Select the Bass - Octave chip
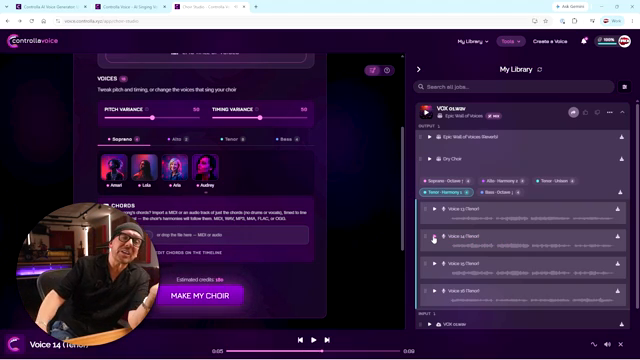The image size is (640, 360). (x=500, y=192)
